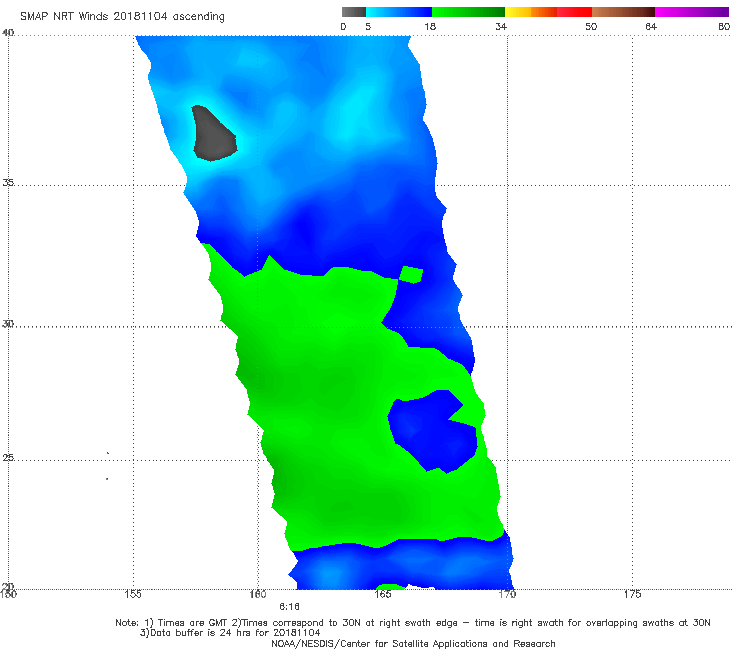The height and width of the screenshot is (650, 740).
Task: Click the 'Note: 1) Times are GMT' line
Action: 413,623
